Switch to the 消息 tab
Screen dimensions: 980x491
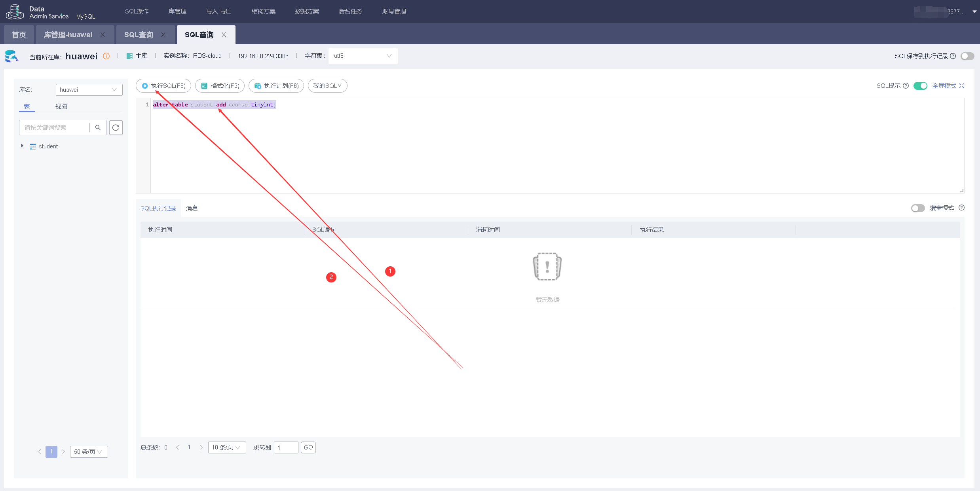point(192,208)
